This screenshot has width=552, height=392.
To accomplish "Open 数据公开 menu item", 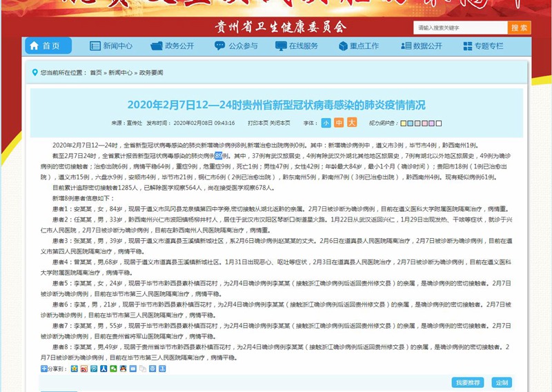I will (x=421, y=46).
